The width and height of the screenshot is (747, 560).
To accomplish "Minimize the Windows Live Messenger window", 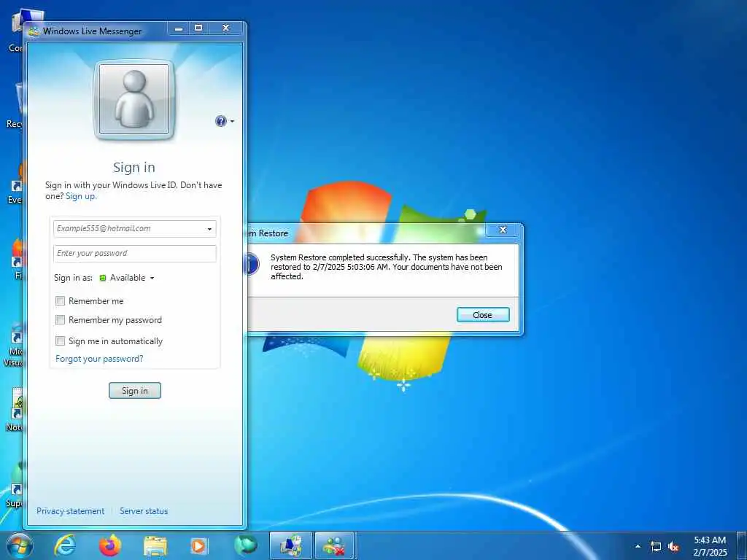I will point(179,28).
